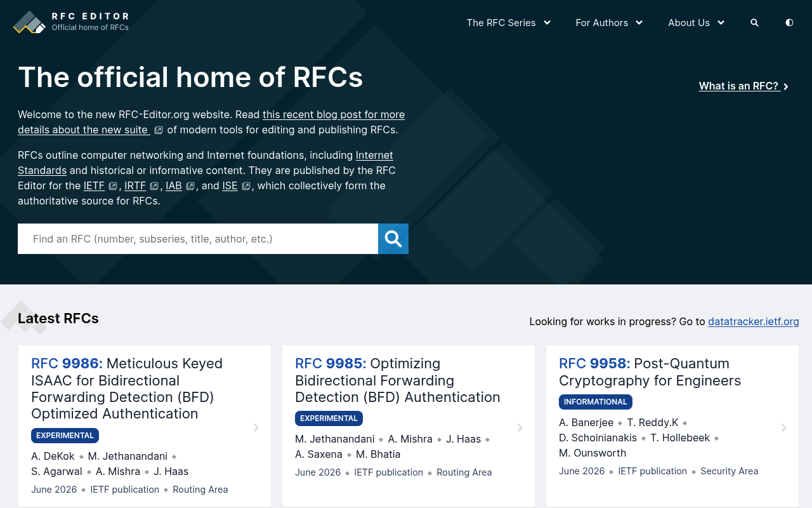The width and height of the screenshot is (812, 508).
Task: Click the RFC Editor logo icon
Action: pyautogui.click(x=29, y=22)
